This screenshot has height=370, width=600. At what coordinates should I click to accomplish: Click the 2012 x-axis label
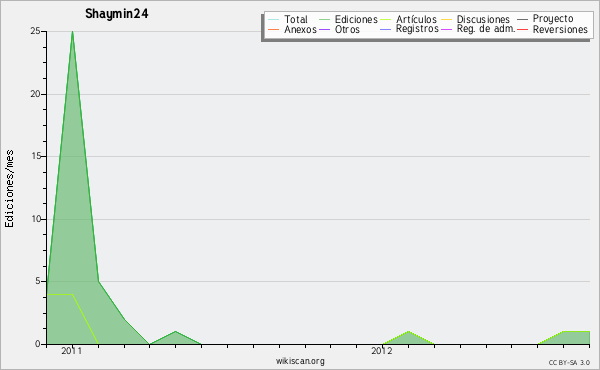[382, 351]
